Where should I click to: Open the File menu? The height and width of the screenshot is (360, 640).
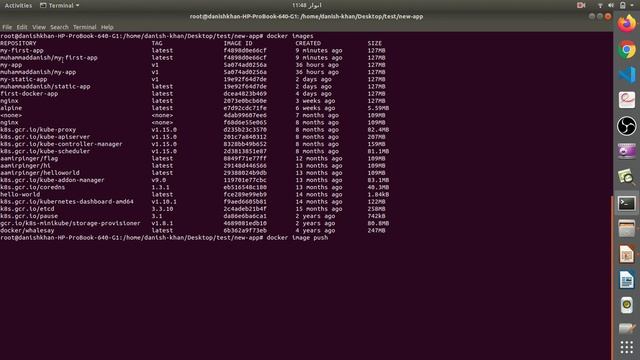(7, 27)
